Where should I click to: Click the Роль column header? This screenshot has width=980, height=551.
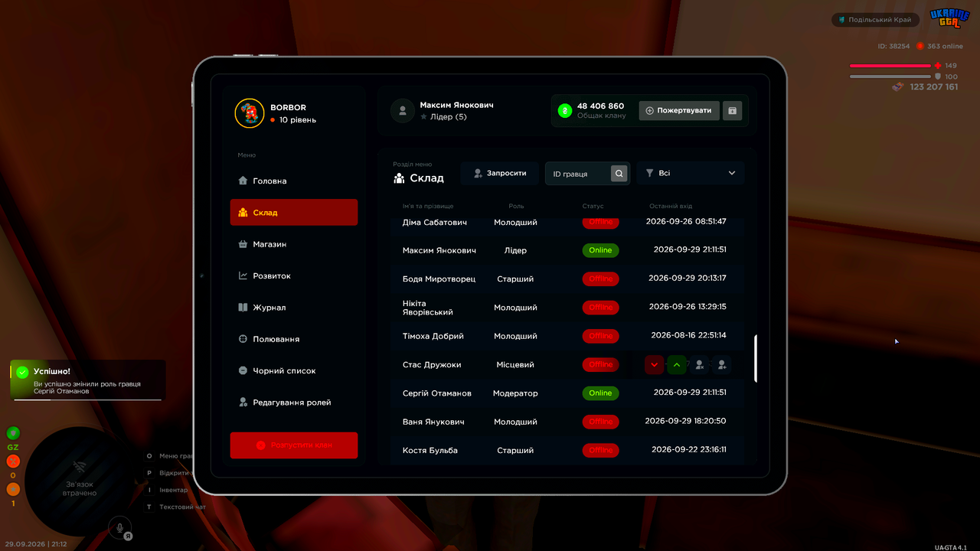click(x=516, y=206)
